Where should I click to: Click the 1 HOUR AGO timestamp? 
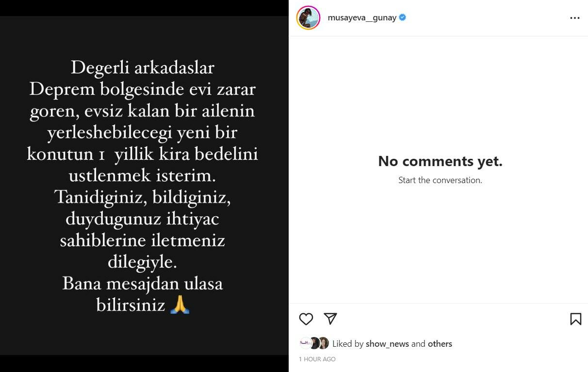pyautogui.click(x=317, y=359)
